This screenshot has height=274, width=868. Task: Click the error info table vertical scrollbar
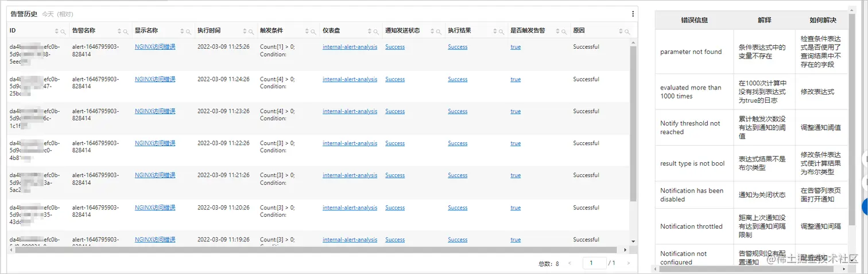tap(852, 120)
